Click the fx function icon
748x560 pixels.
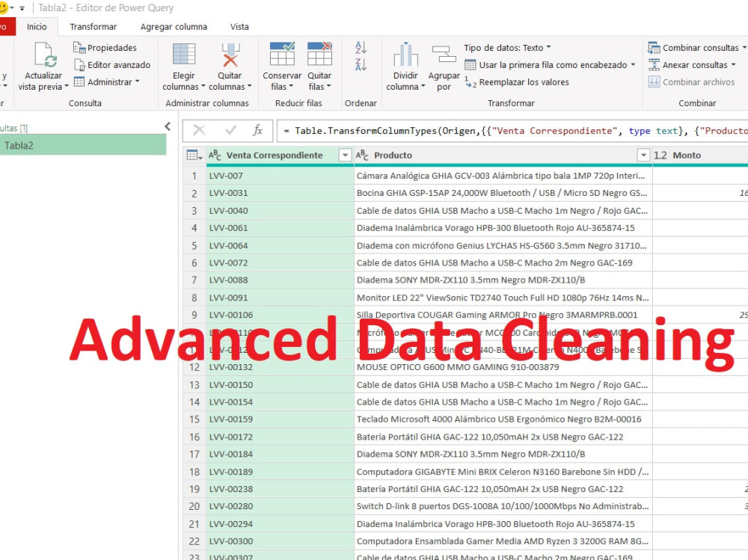[257, 130]
